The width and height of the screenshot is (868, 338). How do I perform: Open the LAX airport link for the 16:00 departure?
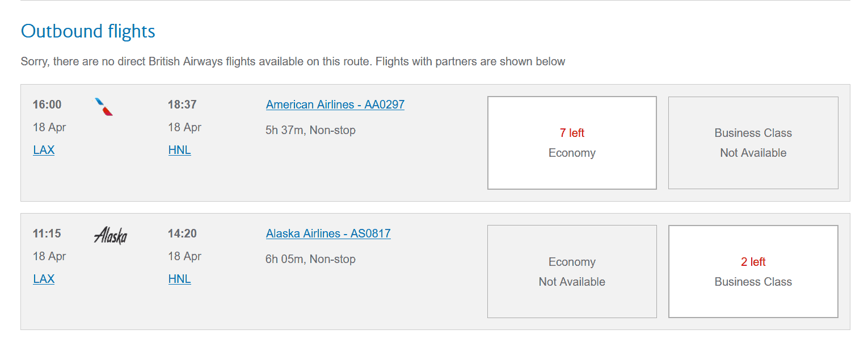coord(44,150)
